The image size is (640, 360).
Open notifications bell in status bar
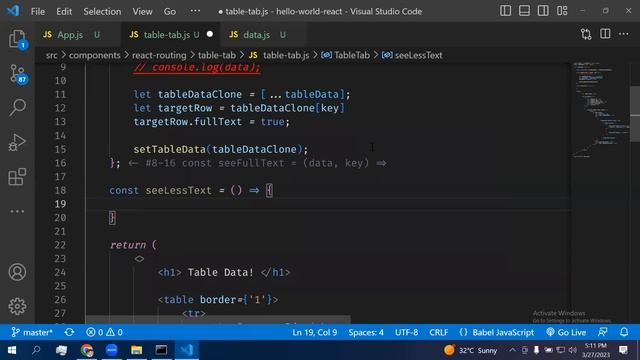[624, 332]
